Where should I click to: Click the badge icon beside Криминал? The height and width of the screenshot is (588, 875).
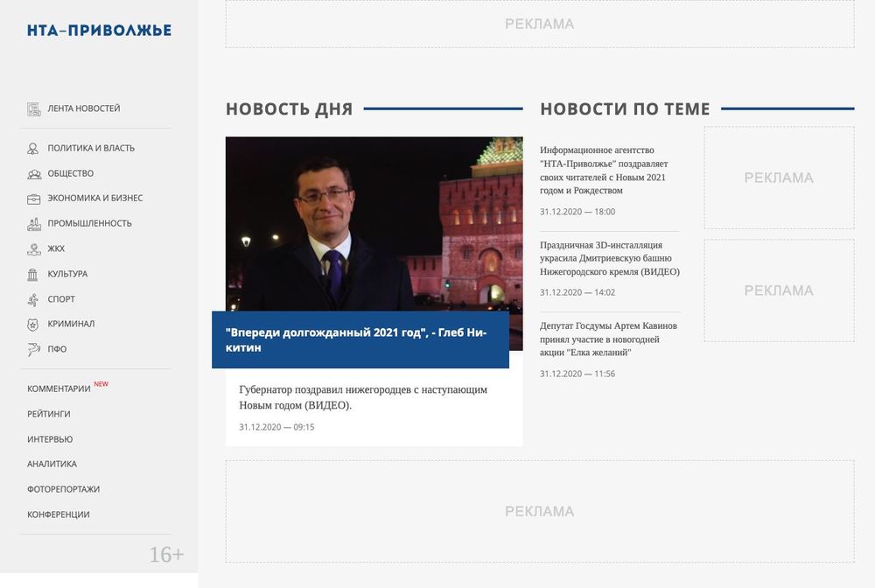pyautogui.click(x=33, y=324)
